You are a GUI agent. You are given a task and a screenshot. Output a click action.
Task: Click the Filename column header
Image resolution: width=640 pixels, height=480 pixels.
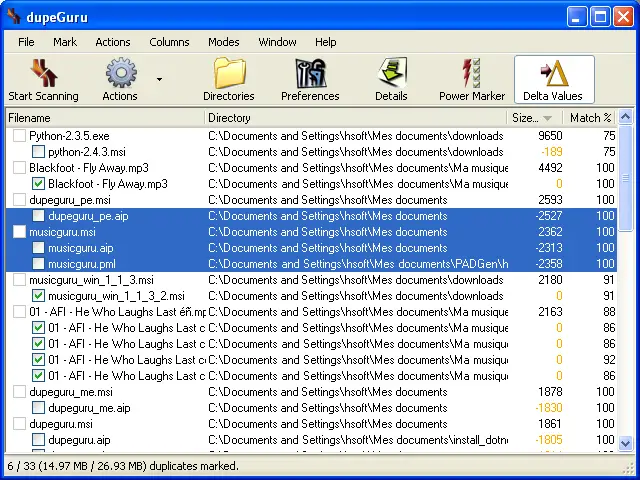point(105,118)
